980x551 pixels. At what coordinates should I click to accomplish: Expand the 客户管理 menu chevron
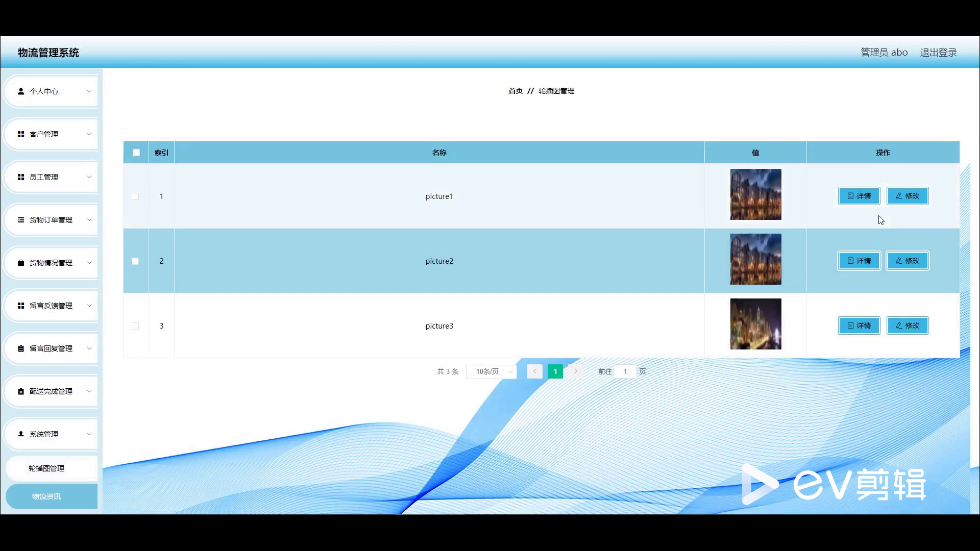pos(89,134)
